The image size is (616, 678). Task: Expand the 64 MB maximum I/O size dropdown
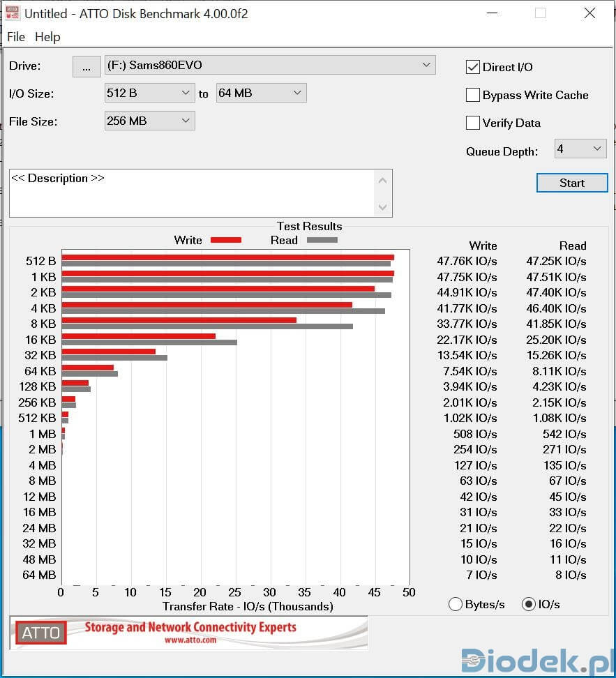click(261, 93)
